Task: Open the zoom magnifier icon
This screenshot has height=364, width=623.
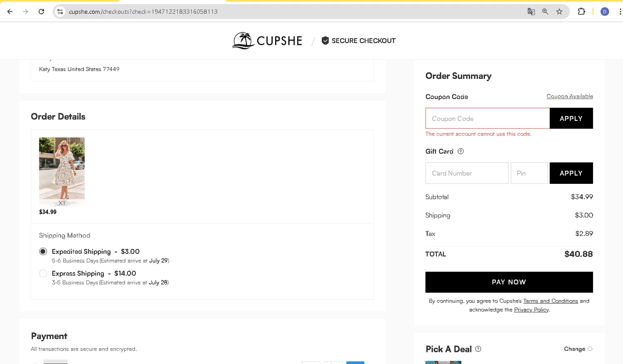Action: click(x=545, y=12)
